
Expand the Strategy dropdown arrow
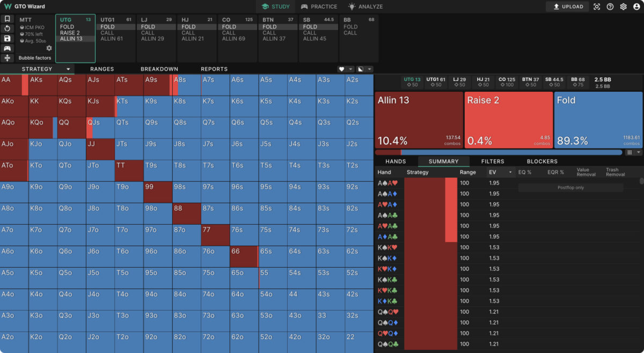[68, 69]
